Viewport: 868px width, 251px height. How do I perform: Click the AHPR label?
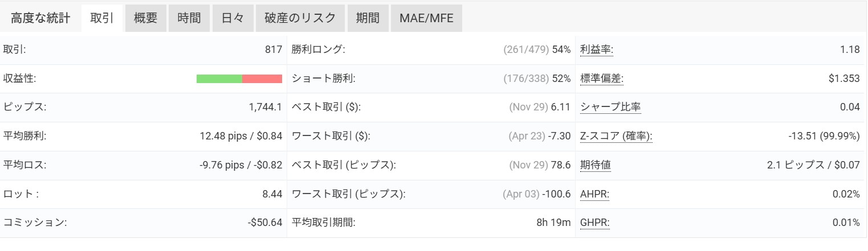[594, 194]
